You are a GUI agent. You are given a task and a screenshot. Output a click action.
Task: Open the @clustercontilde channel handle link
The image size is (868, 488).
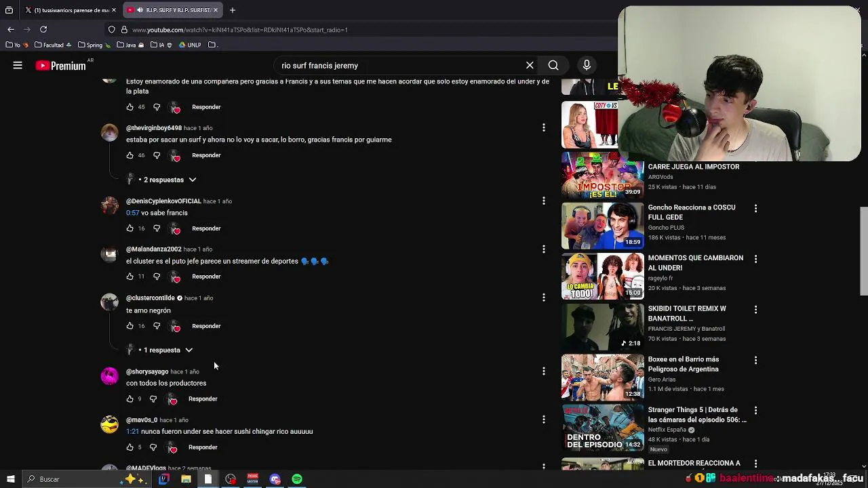click(151, 298)
